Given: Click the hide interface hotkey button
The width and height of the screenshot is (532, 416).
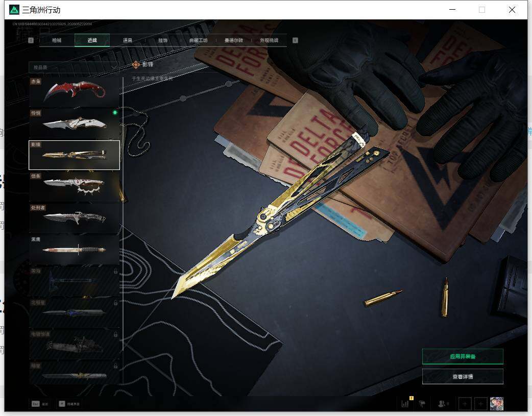Looking at the screenshot, I should 69,404.
